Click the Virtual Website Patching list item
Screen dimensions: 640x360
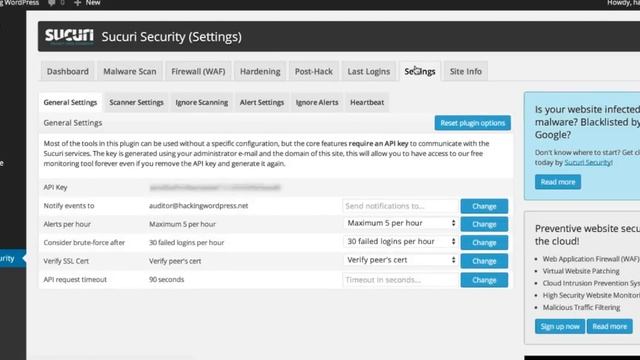click(581, 271)
